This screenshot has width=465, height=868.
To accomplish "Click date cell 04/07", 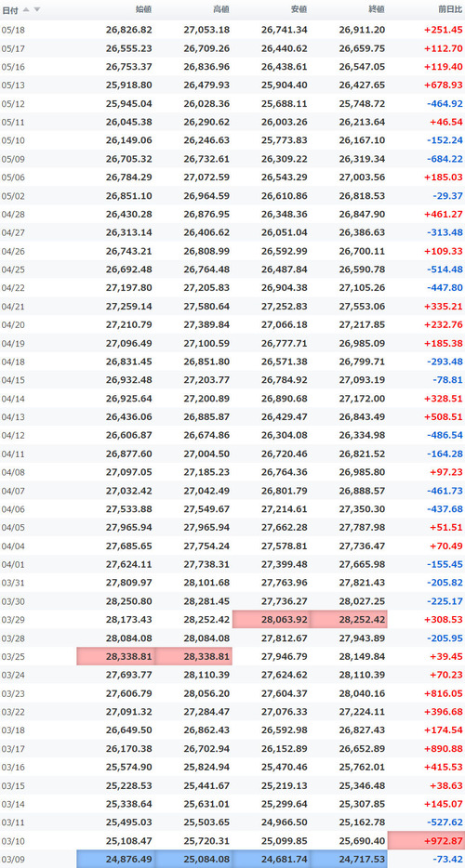I will 13,491.
